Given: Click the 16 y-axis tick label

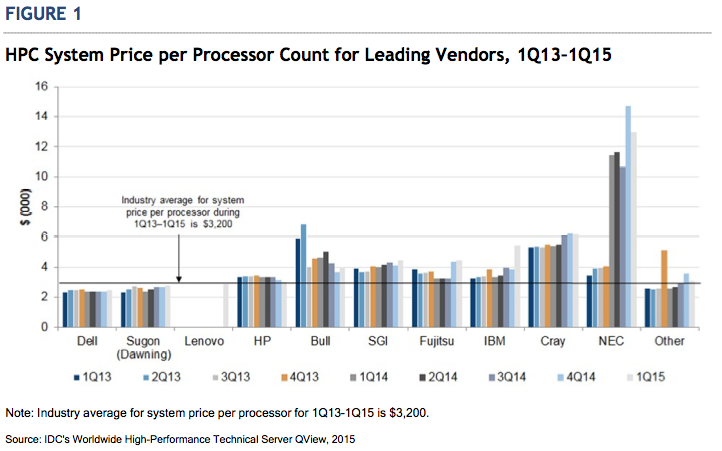Looking at the screenshot, I should coord(41,87).
